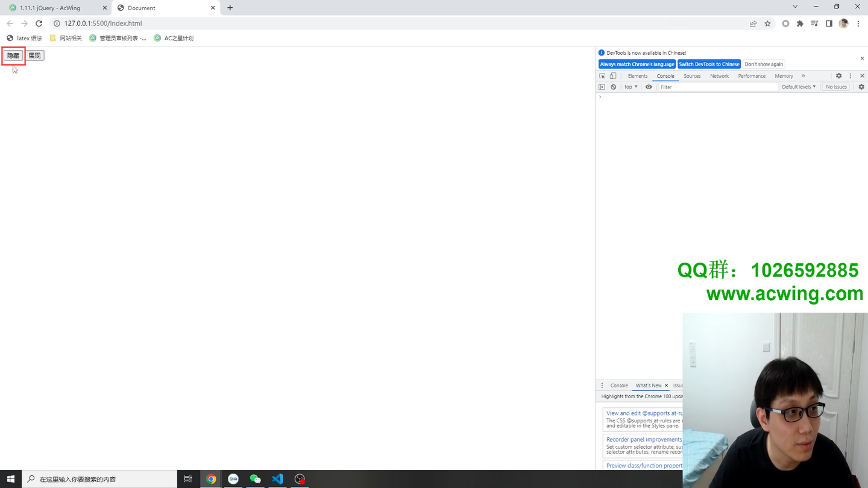Open DevTools customize three-dot menu
The width and height of the screenshot is (868, 488).
click(x=851, y=76)
